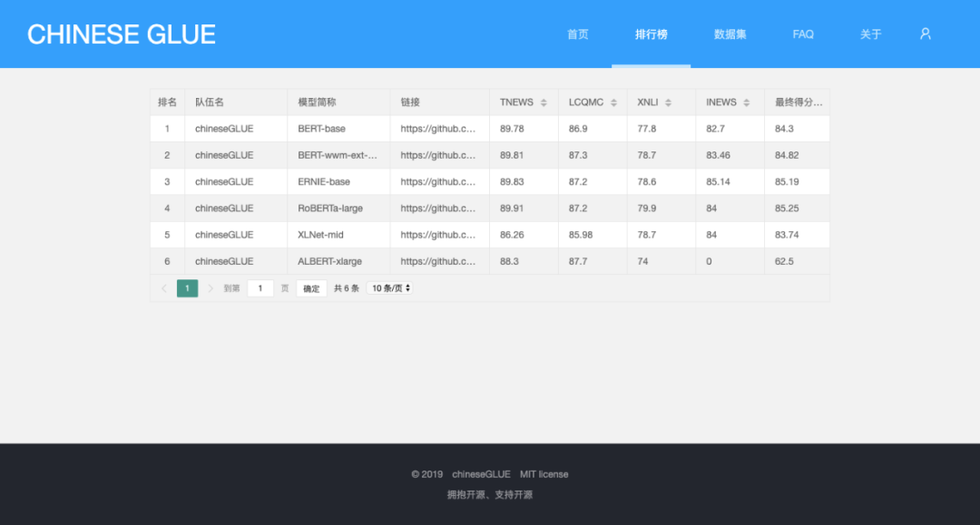The image size is (980, 525).
Task: Open the 关于 nav tab
Action: pyautogui.click(x=870, y=34)
